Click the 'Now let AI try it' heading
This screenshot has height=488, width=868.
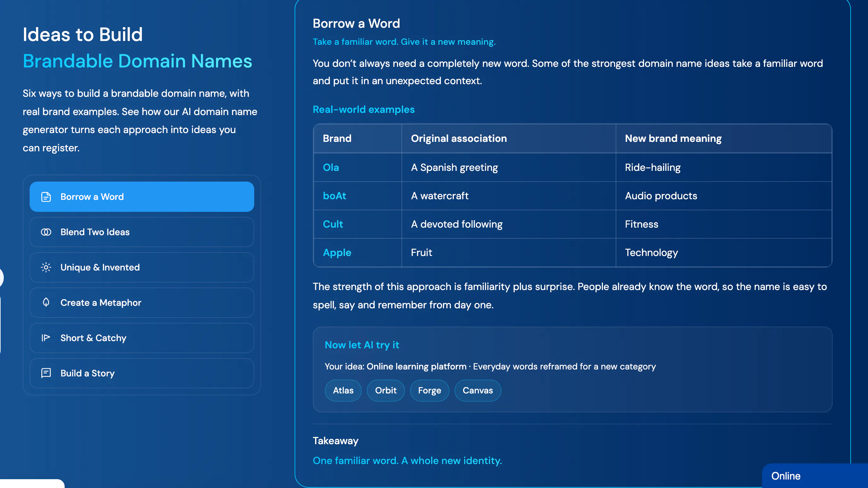click(x=361, y=345)
